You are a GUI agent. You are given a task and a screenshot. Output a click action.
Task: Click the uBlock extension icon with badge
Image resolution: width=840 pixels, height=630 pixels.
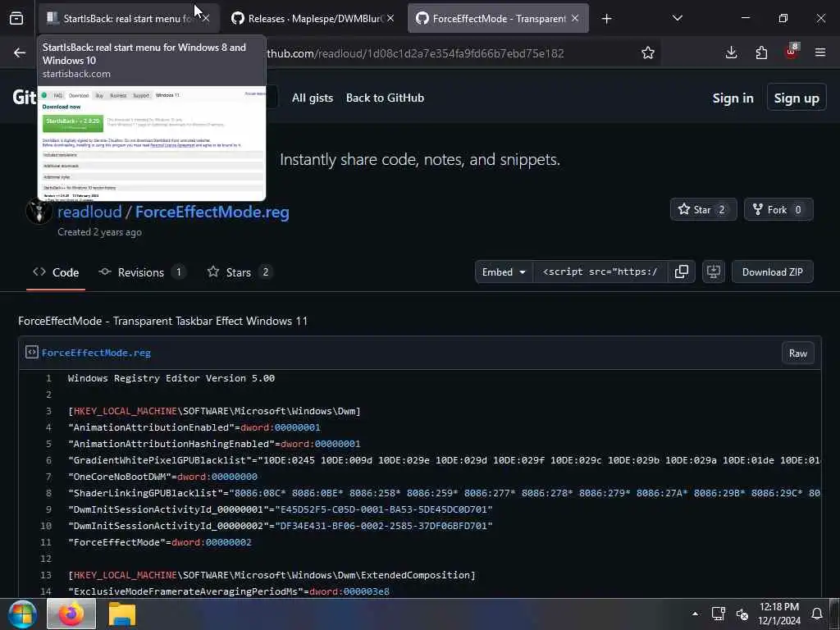click(792, 52)
